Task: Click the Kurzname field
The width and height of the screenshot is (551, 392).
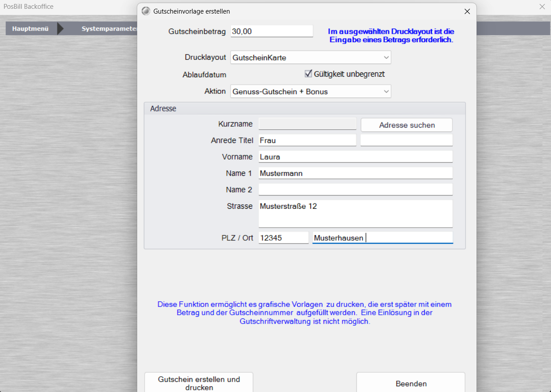Action: [307, 124]
